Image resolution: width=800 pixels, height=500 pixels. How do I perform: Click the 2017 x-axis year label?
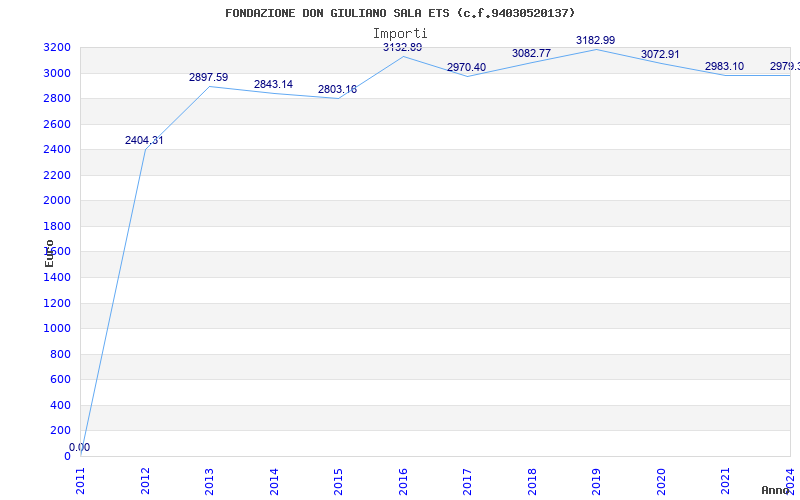point(468,481)
